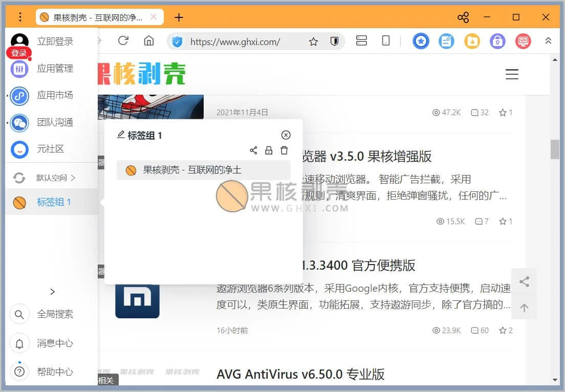Open AVG AntiVirus v6.50.0 专业版 article
Screen dimensions: 565x392
click(x=300, y=375)
